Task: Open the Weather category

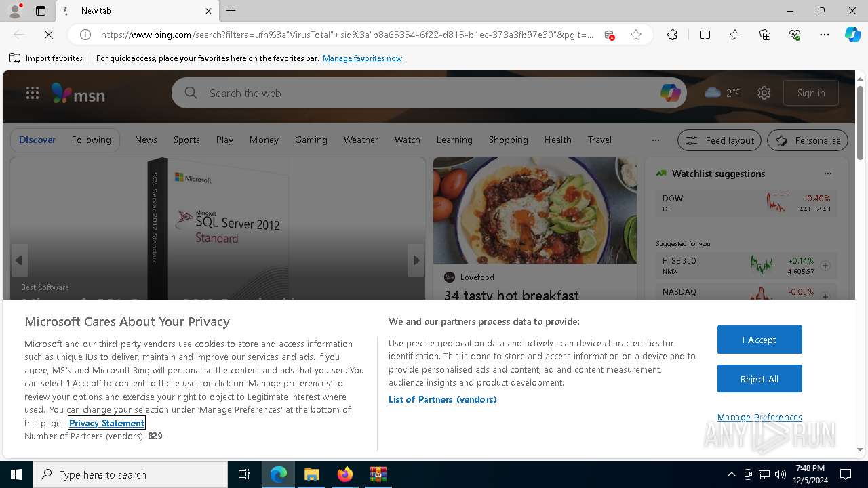Action: click(361, 140)
